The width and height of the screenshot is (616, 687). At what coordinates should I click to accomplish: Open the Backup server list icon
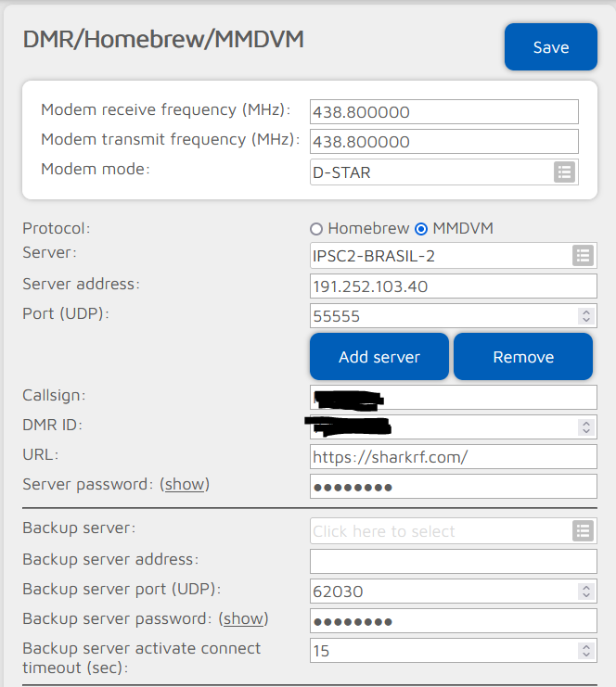[x=583, y=530]
